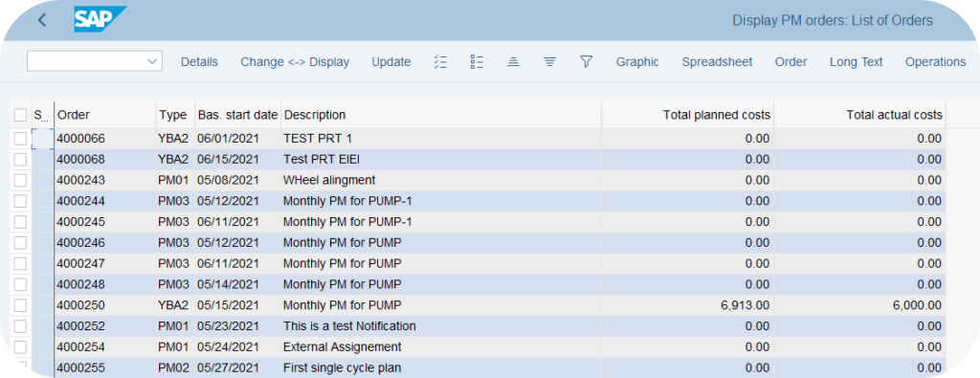Viewport: 980px width, 378px height.
Task: Tick the checkbox for order 4000245
Action: coord(20,222)
